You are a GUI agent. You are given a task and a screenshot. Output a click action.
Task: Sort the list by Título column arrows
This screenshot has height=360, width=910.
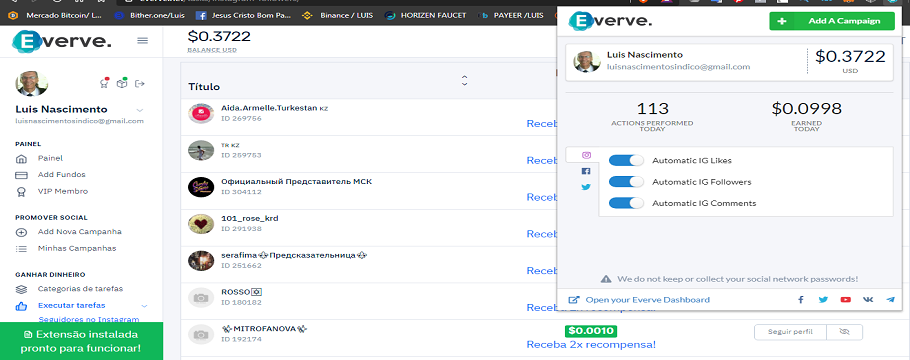[464, 81]
